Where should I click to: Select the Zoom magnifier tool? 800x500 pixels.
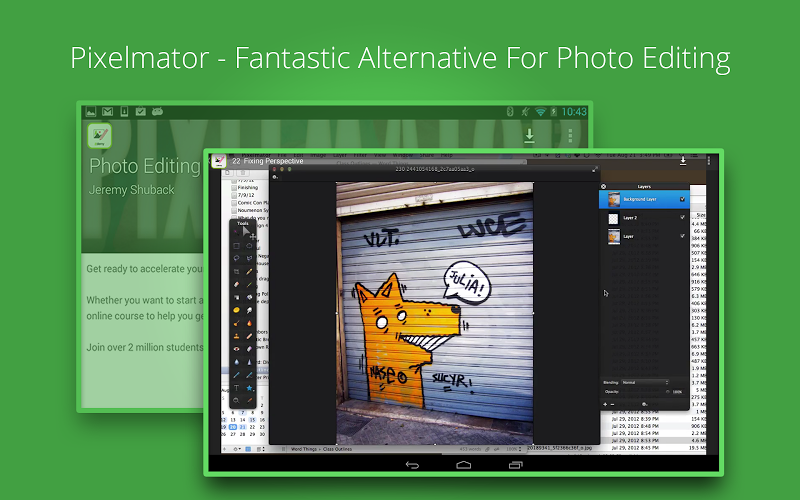tap(236, 401)
